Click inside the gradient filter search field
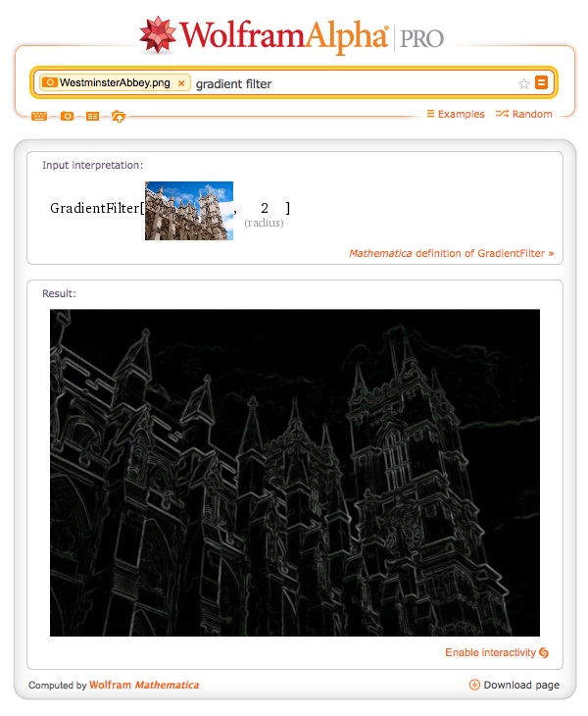The image size is (588, 716). tap(353, 83)
